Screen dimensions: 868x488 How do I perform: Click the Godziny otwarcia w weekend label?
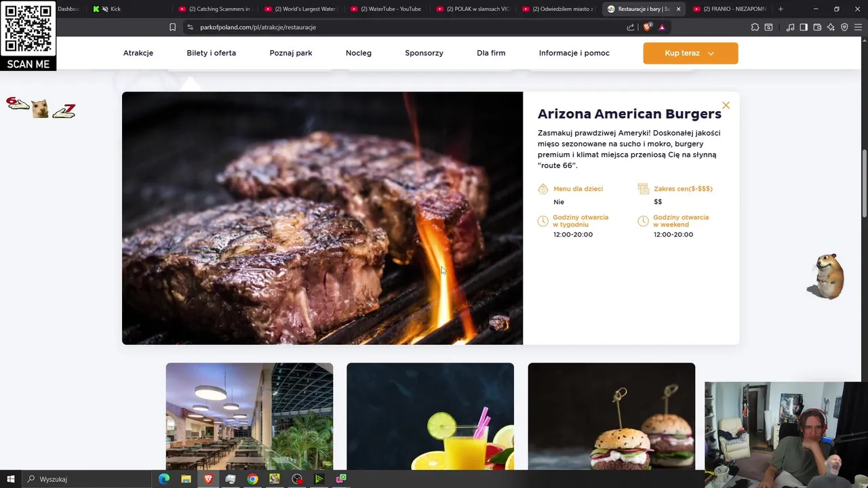click(681, 221)
